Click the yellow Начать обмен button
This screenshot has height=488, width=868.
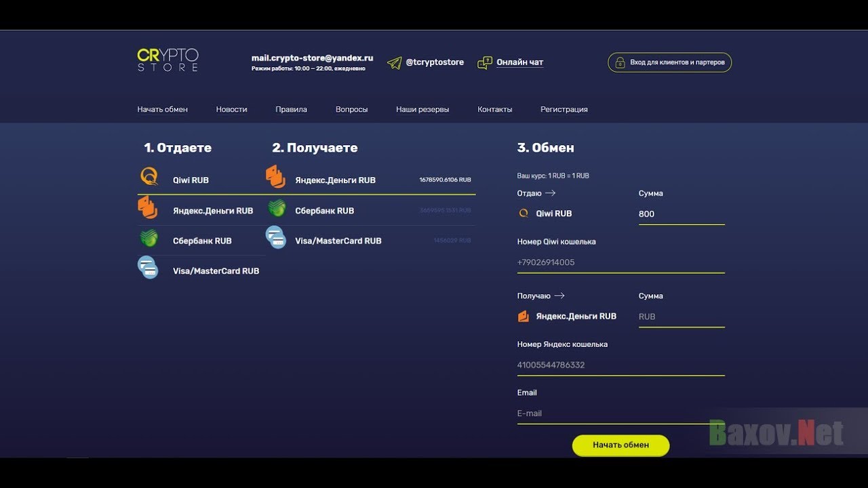[620, 445]
